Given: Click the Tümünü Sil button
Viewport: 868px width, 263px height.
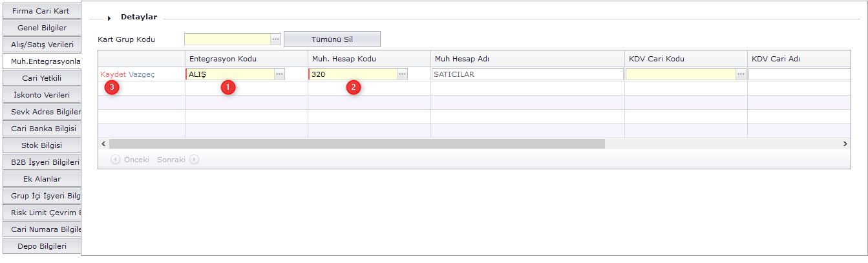Looking at the screenshot, I should (332, 39).
